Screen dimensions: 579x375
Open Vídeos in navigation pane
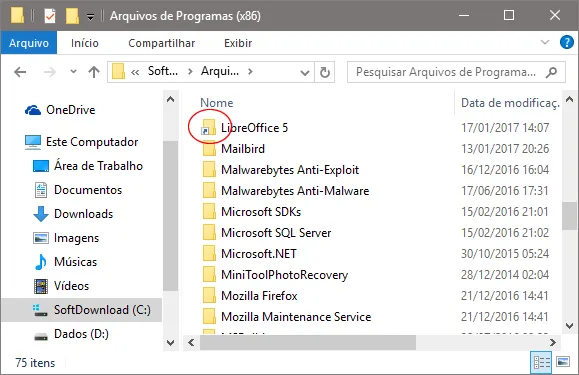pos(61,286)
